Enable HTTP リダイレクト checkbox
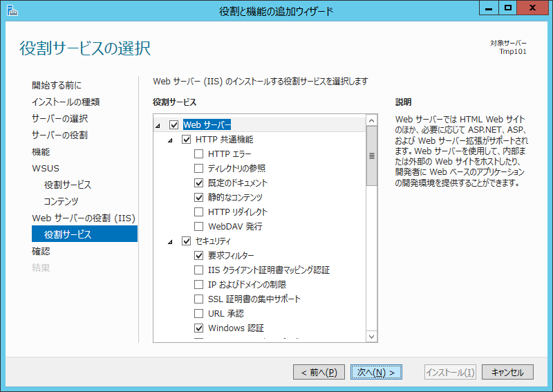Image resolution: width=553 pixels, height=392 pixels. 199,212
